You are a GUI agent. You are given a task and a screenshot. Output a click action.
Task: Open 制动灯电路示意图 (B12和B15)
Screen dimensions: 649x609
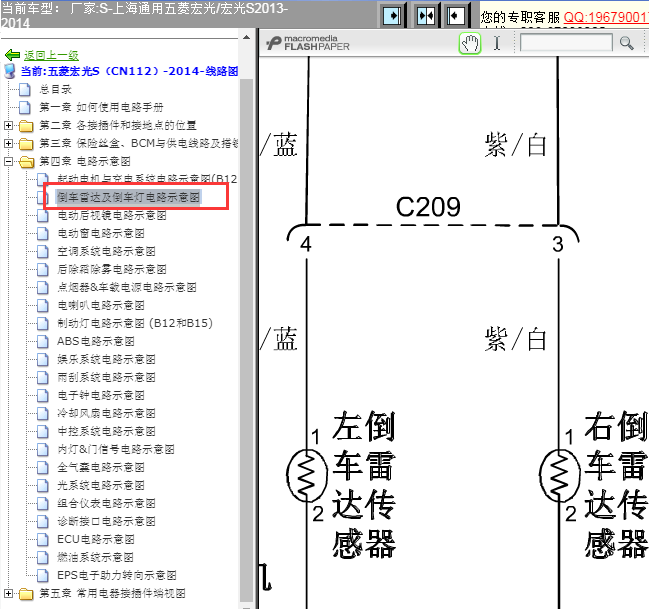tap(135, 323)
